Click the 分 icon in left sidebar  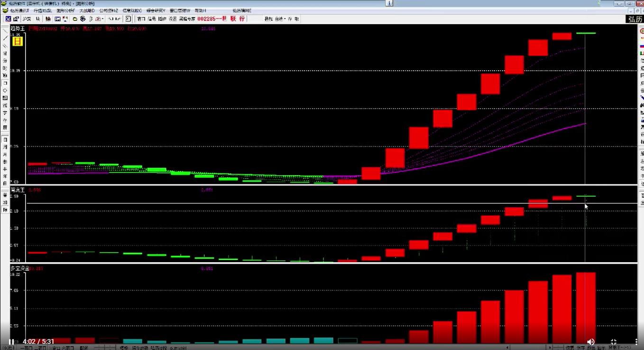click(5, 61)
